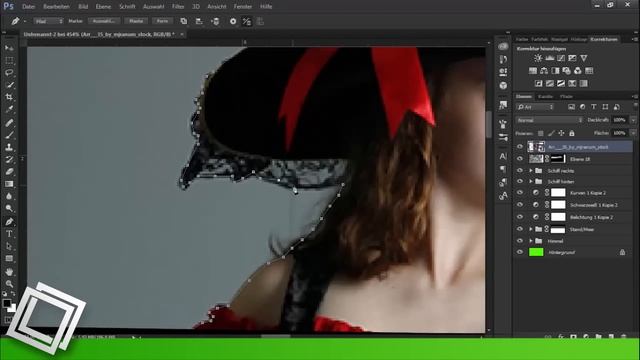Select the Eraser tool
The height and width of the screenshot is (360, 640).
pos(9,171)
